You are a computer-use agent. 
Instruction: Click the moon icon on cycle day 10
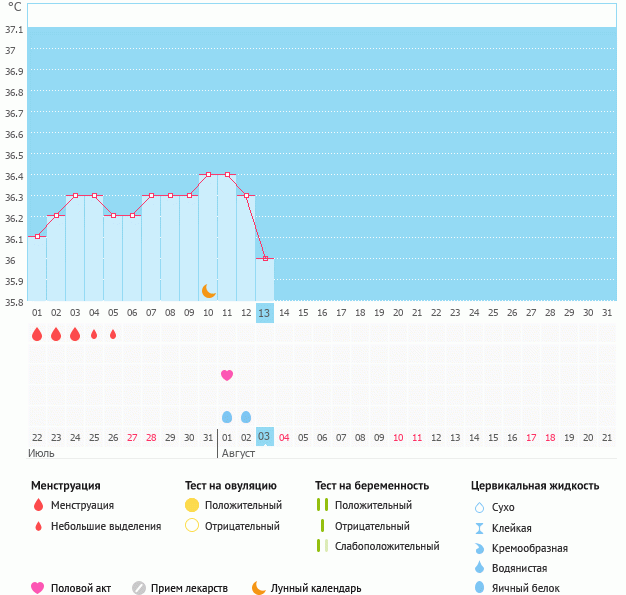pyautogui.click(x=208, y=291)
